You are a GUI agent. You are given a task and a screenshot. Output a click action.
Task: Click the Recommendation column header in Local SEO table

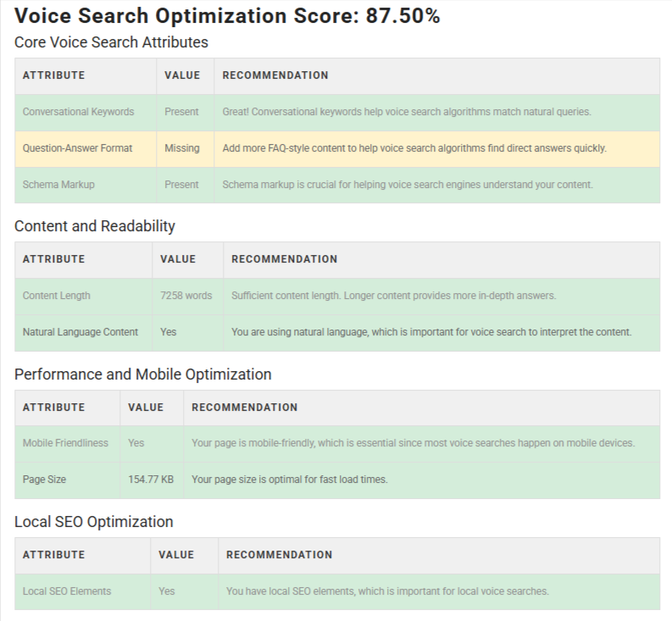click(279, 555)
